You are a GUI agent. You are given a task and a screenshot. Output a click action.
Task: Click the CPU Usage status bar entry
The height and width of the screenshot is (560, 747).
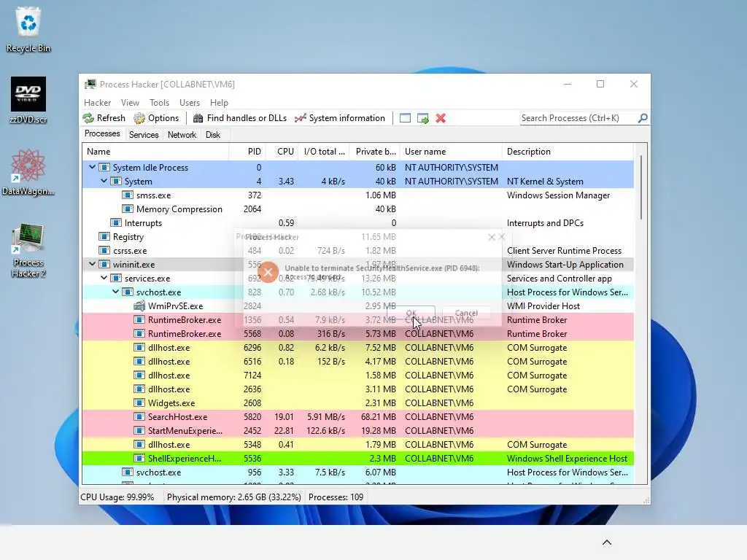click(117, 497)
